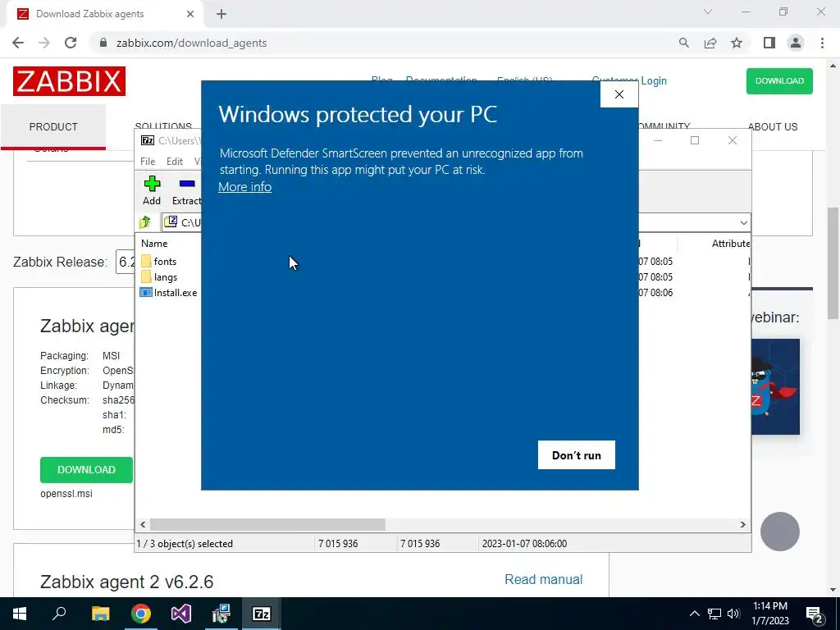Show hidden tray icons
The height and width of the screenshot is (630, 840).
[694, 614]
